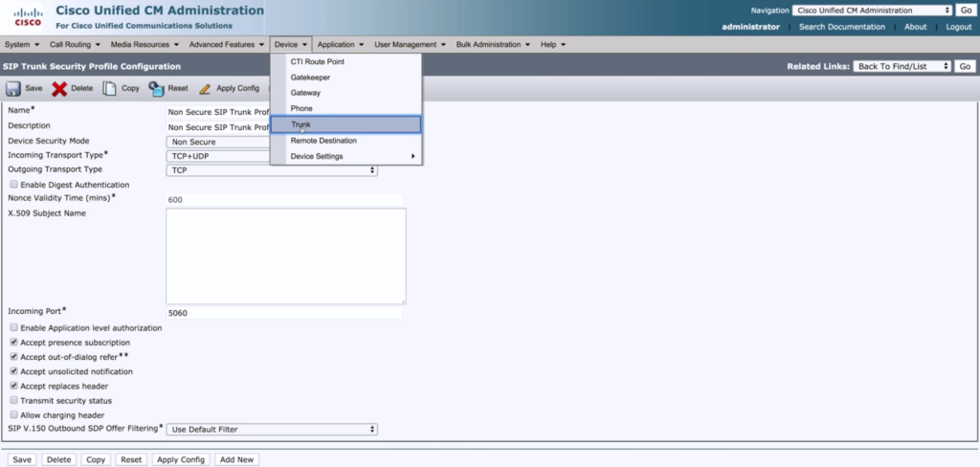Click the bottom Delete button
This screenshot has width=980, height=467.
[x=58, y=459]
